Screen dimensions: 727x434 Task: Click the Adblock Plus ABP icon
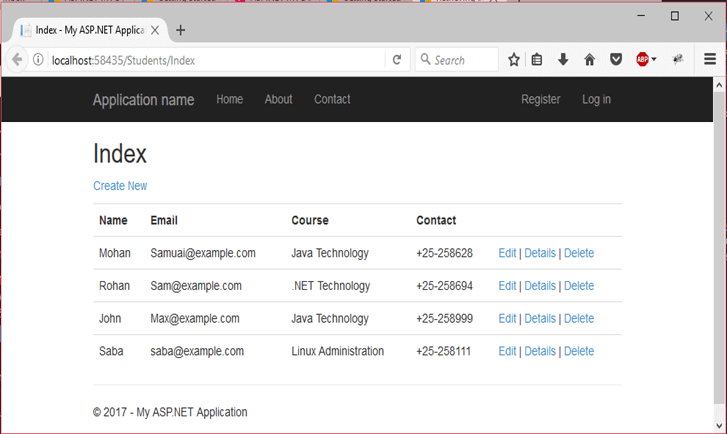pyautogui.click(x=642, y=60)
